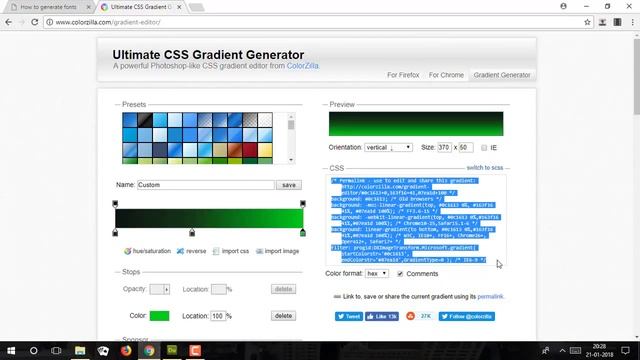Click the Chrome profile icon
Viewport: 640px width, 360px height.
[564, 6]
